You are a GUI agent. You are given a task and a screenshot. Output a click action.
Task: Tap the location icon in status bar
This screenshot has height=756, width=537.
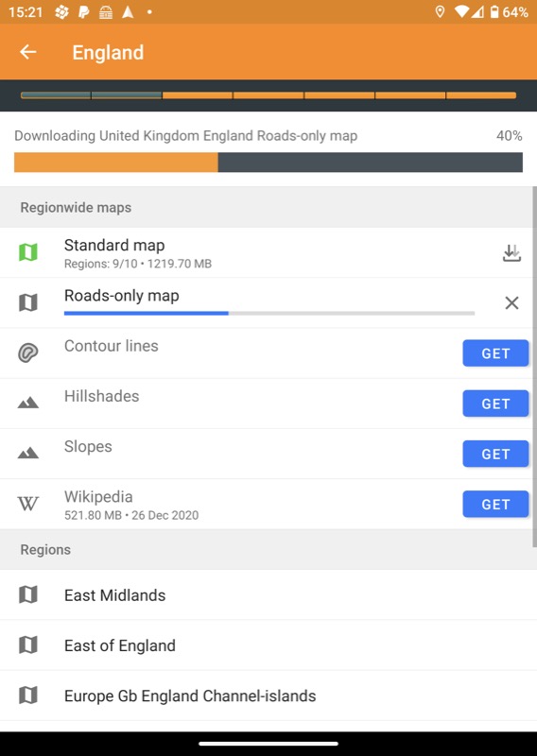(440, 11)
